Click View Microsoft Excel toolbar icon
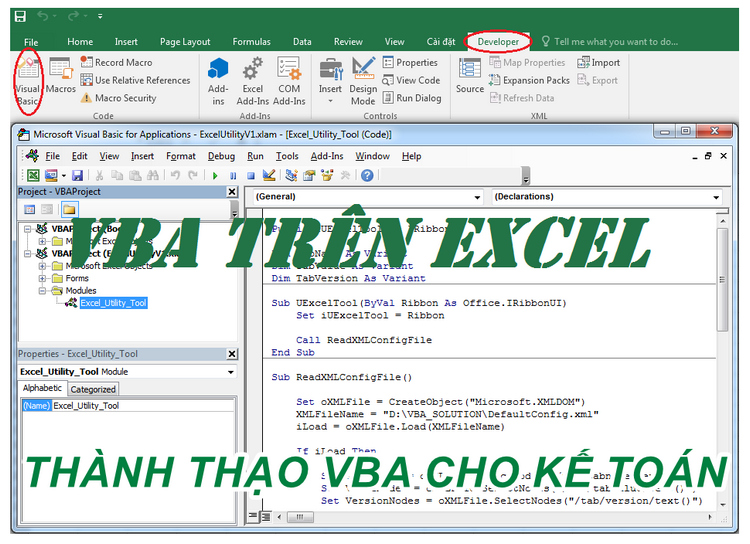Viewport: 750px width, 544px height. pyautogui.click(x=33, y=176)
